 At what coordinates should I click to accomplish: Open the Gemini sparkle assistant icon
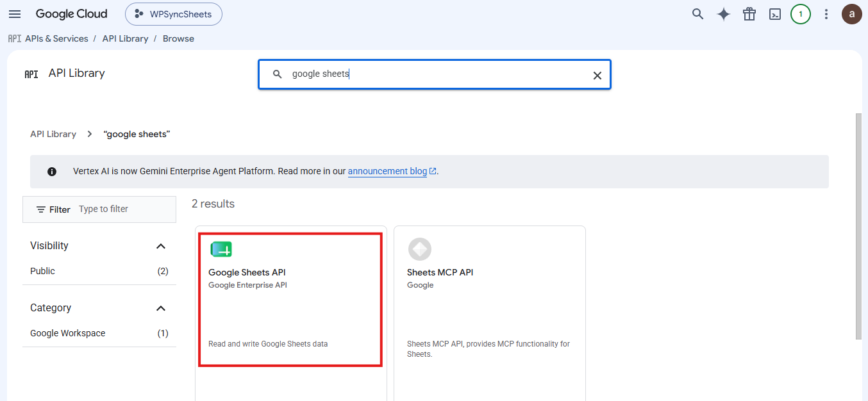click(724, 14)
